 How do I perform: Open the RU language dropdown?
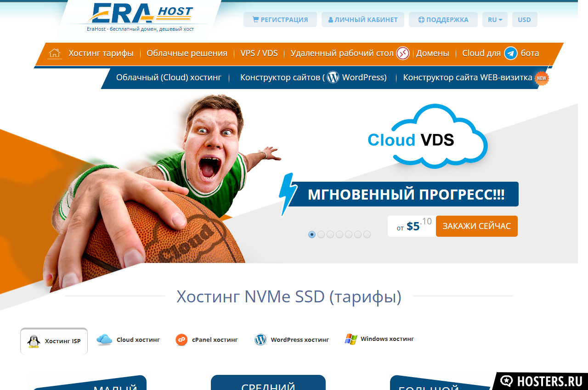[495, 20]
